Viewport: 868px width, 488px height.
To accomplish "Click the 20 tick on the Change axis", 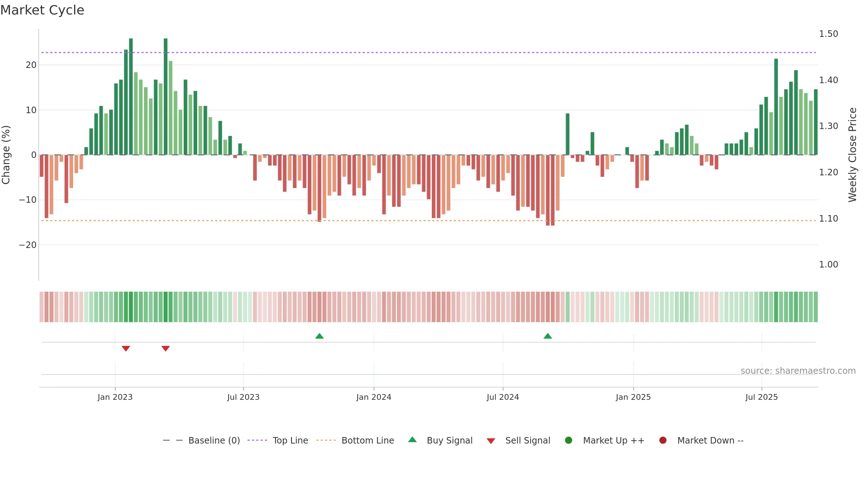I will point(31,65).
